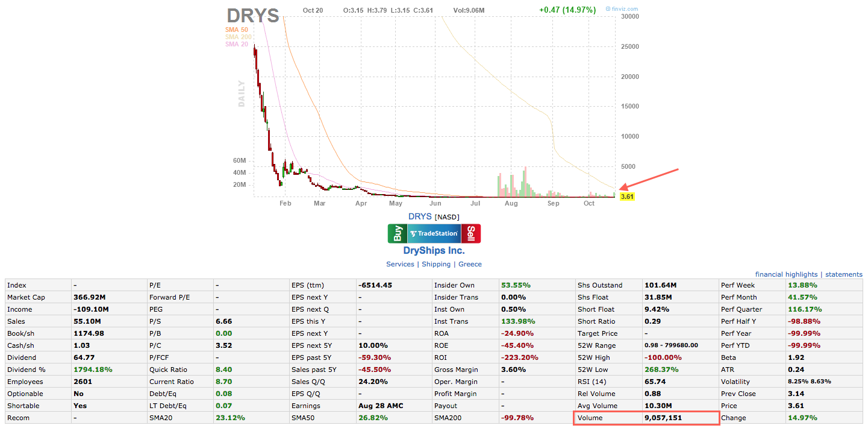Click the 53.55% Insider Own value
The width and height of the screenshot is (868, 428).
click(516, 285)
